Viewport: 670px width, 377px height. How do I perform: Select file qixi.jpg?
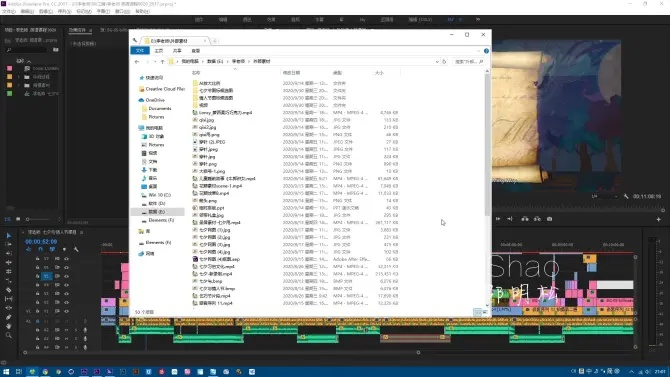click(206, 120)
